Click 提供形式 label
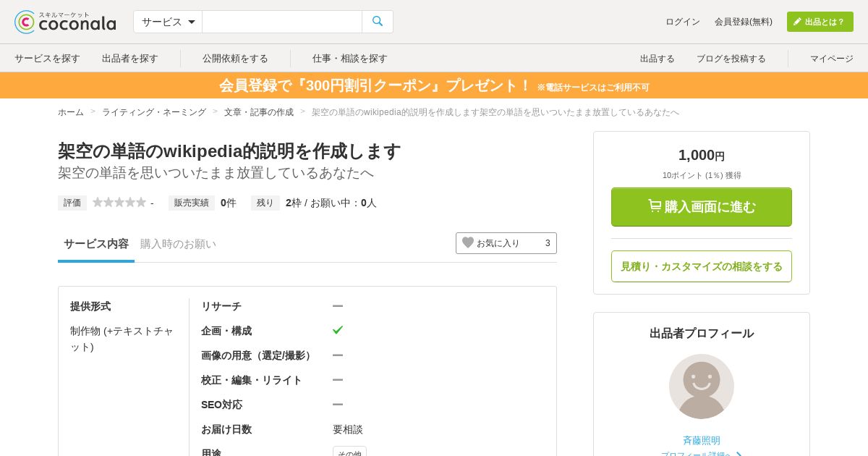The height and width of the screenshot is (456, 868). [90, 306]
